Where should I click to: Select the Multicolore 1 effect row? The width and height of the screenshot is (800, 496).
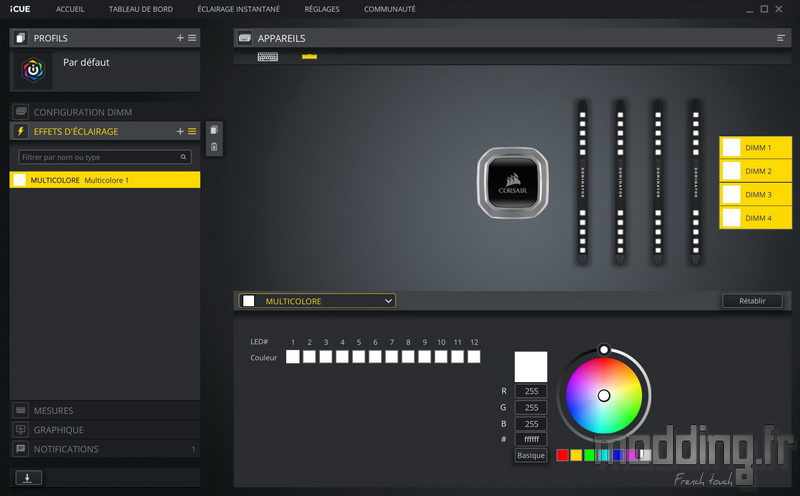tap(105, 180)
